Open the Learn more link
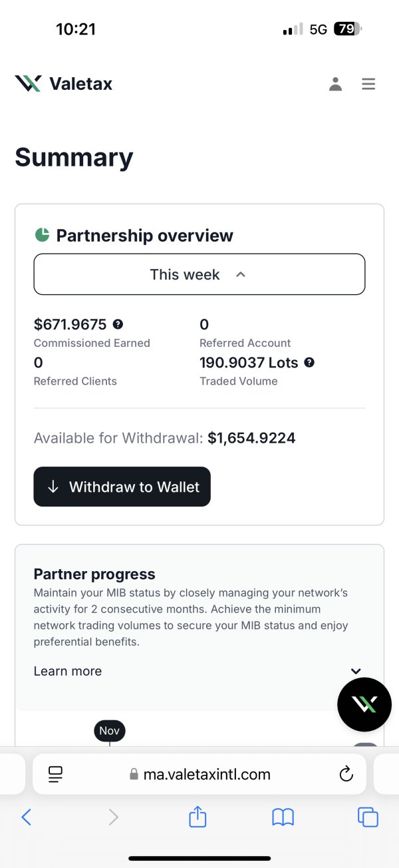399x868 pixels. [x=68, y=671]
